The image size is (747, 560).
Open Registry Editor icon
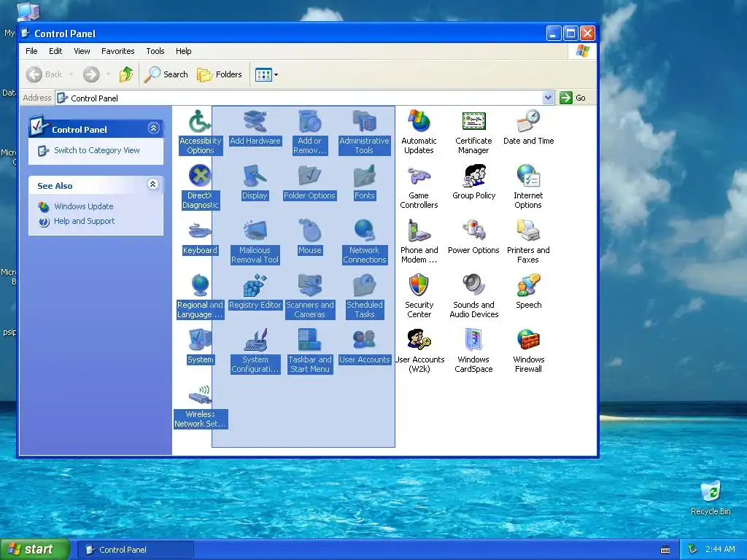pos(255,286)
